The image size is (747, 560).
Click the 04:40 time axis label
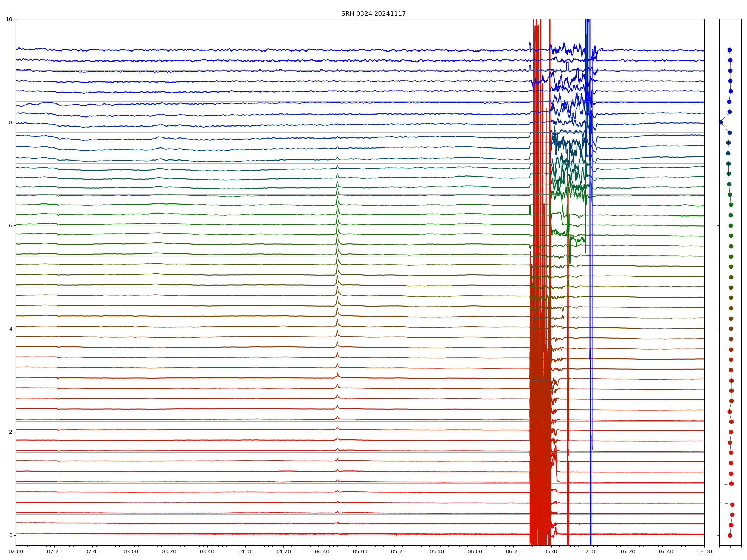coord(322,551)
